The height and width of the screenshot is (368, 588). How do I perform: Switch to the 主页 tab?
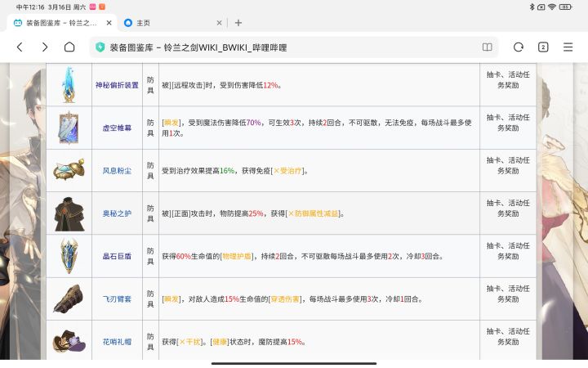tap(142, 23)
